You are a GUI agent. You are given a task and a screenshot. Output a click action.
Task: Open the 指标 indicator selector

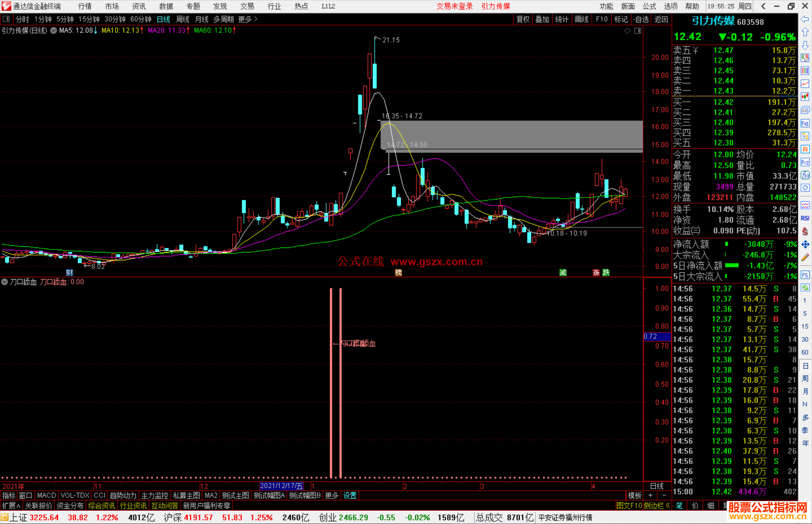[x=9, y=495]
